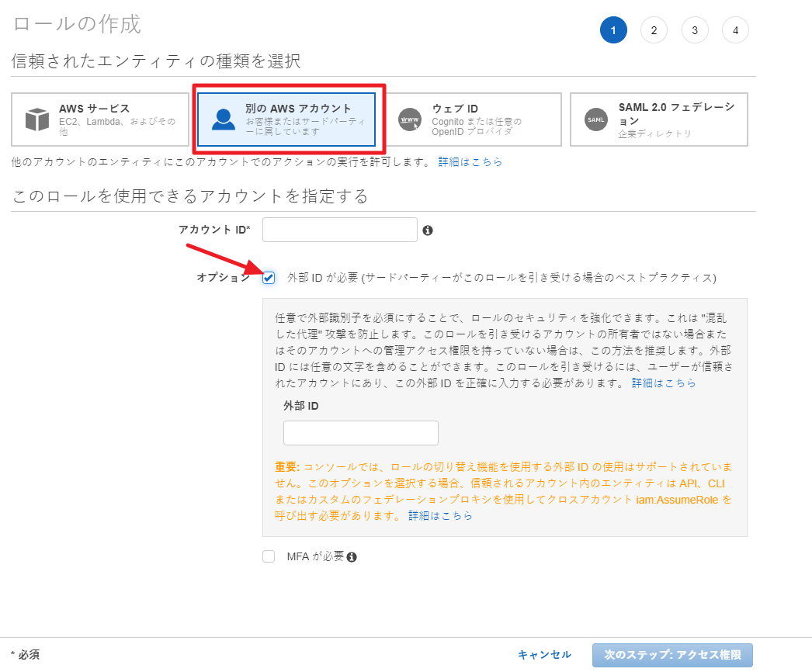Choose SAML 2.0 フェデレーション entity type

pos(659,120)
